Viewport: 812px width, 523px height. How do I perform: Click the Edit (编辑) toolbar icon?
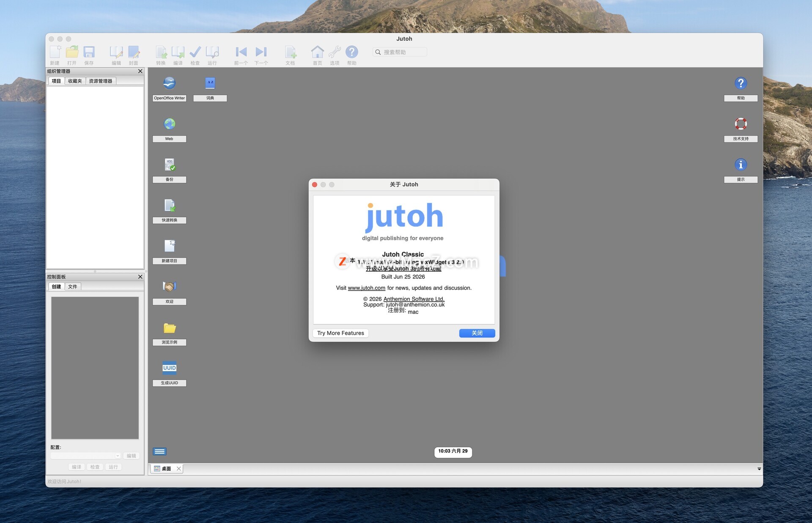116,52
